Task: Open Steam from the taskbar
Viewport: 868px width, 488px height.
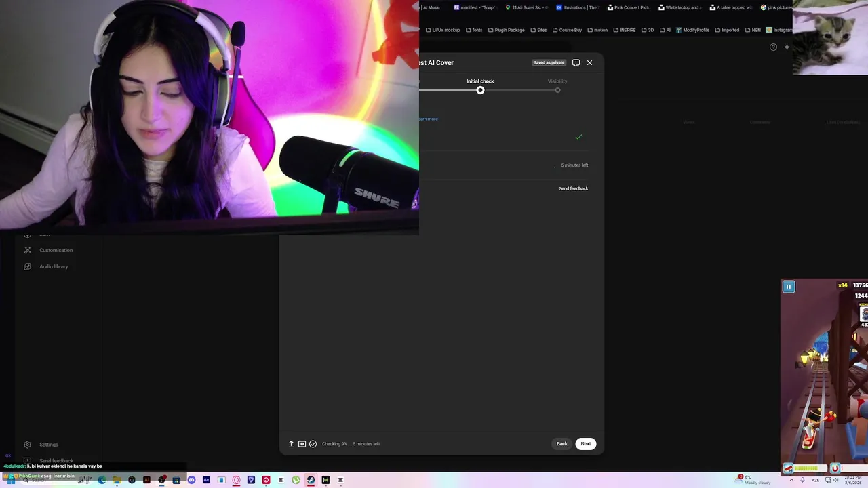Action: pos(311,480)
